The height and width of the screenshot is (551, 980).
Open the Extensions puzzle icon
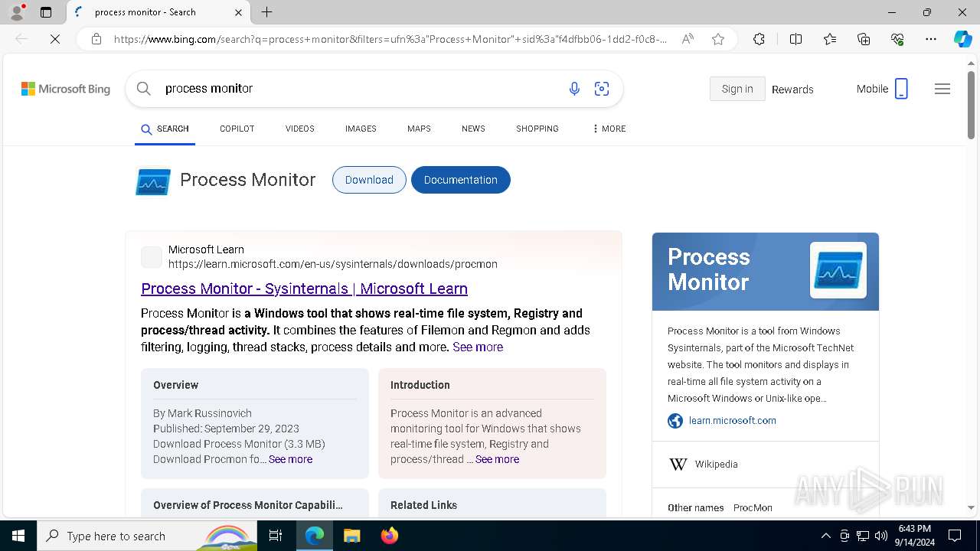[x=759, y=39]
